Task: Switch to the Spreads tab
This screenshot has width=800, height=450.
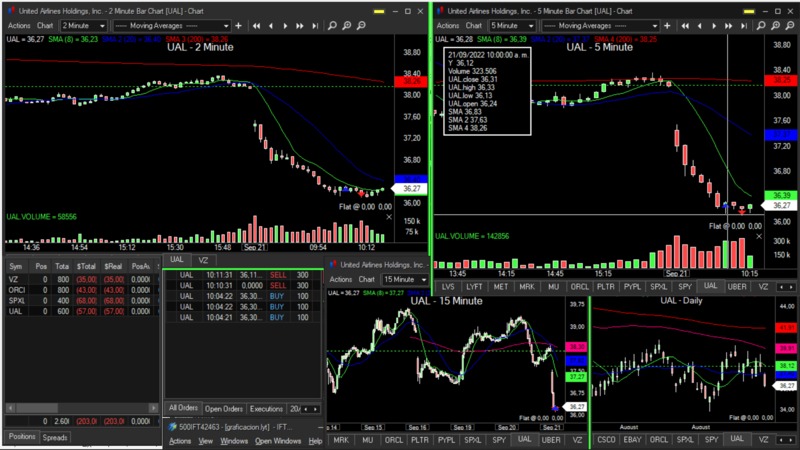Action: (x=55, y=437)
